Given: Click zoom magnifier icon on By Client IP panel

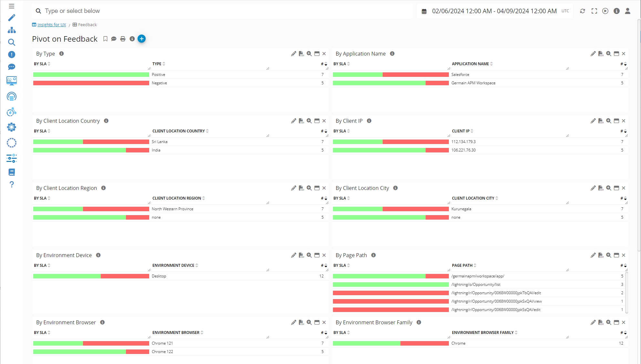Looking at the screenshot, I should coord(609,121).
